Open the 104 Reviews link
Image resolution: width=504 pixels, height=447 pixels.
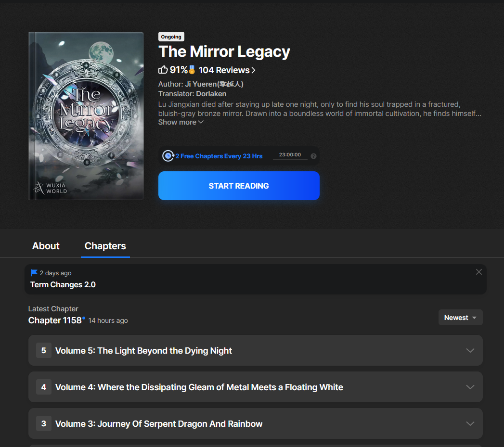pyautogui.click(x=227, y=70)
